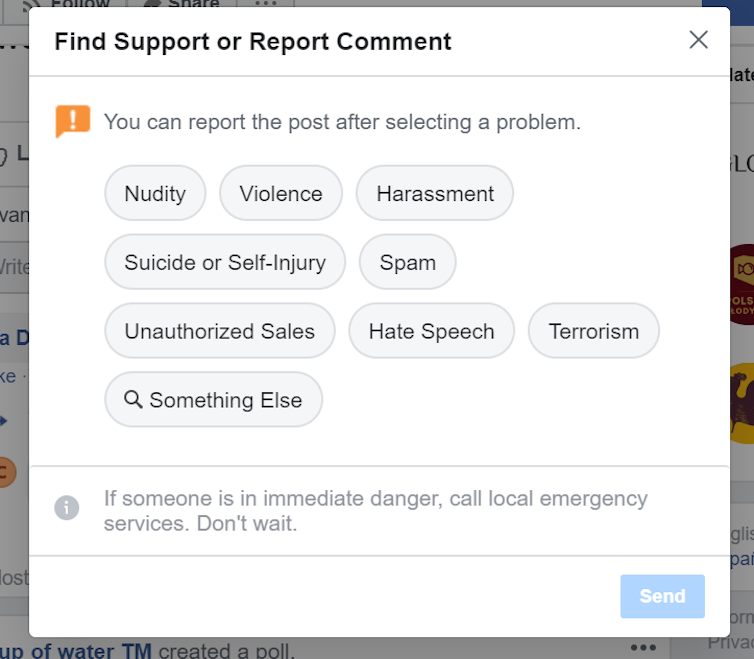Choose the Harassment problem chip
754x659 pixels.
[435, 193]
